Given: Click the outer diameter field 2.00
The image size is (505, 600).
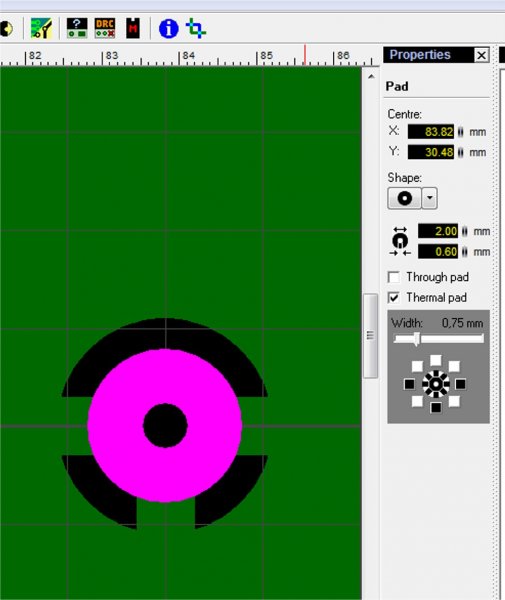Looking at the screenshot, I should 438,231.
